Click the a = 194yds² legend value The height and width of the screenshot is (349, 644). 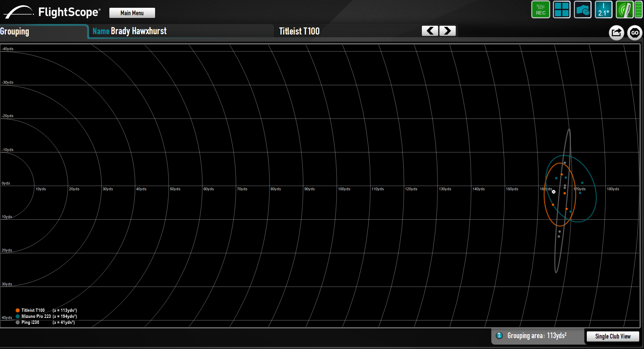65,317
